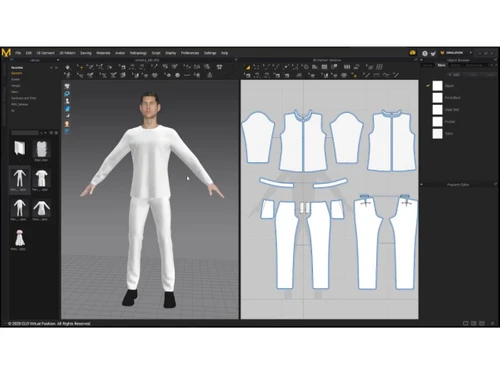Toggle white avatar figure display icon in viewport
The width and height of the screenshot is (500, 375).
tap(67, 101)
